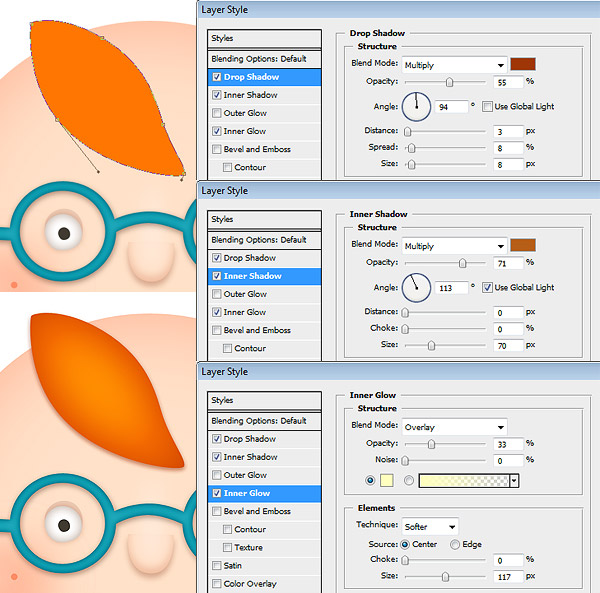
Task: Enable Bevel and Emboss in middle dialog
Action: tap(217, 330)
